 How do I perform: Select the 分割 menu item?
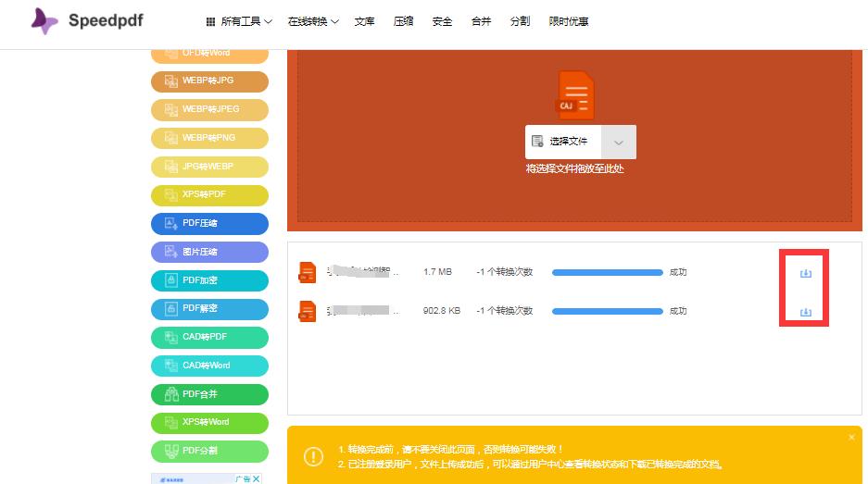point(520,21)
